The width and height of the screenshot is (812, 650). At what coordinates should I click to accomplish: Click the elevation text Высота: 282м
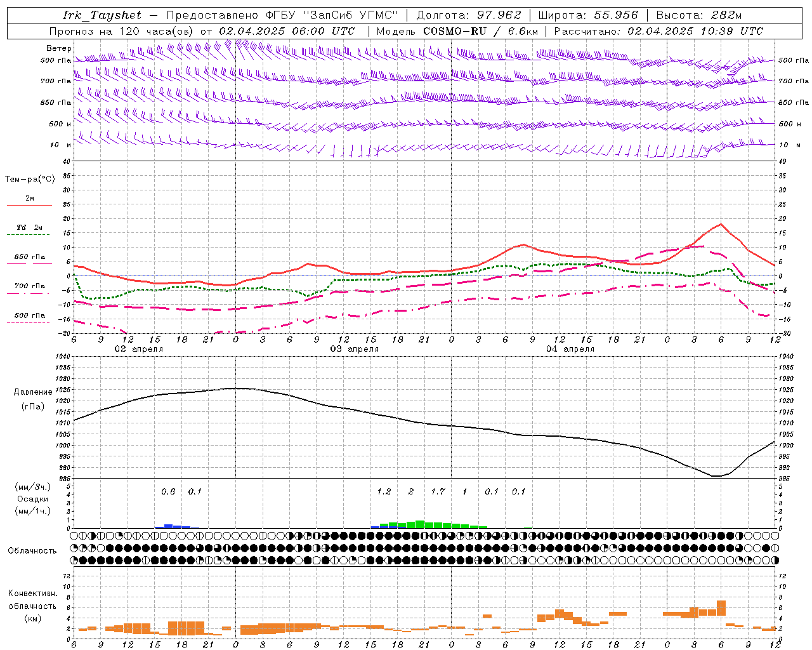click(x=698, y=15)
